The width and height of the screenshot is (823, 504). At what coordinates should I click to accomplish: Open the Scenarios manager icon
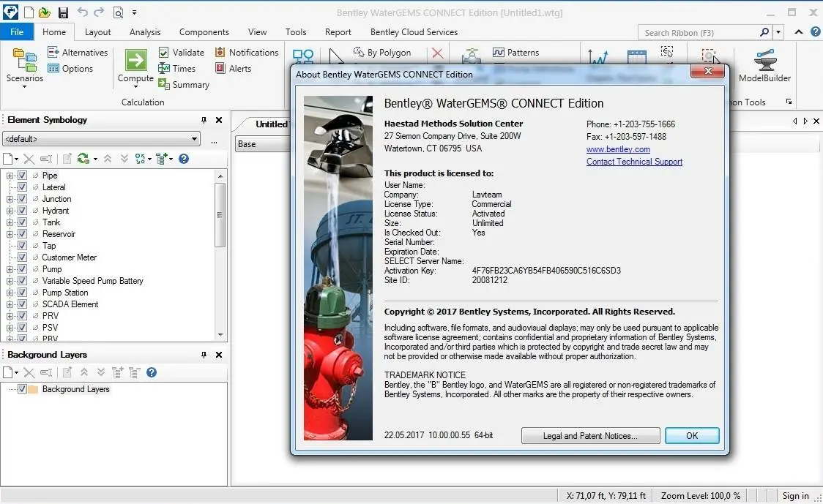tap(25, 59)
